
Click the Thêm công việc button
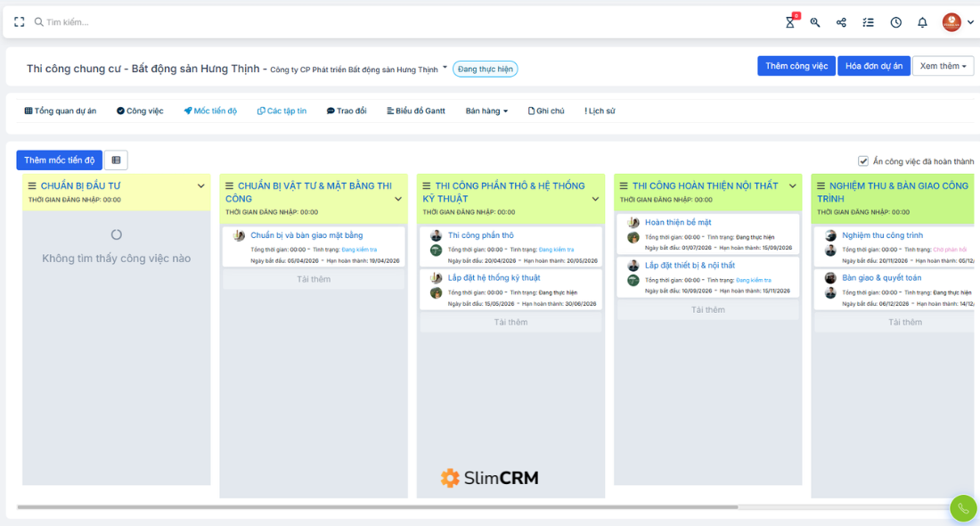796,66
